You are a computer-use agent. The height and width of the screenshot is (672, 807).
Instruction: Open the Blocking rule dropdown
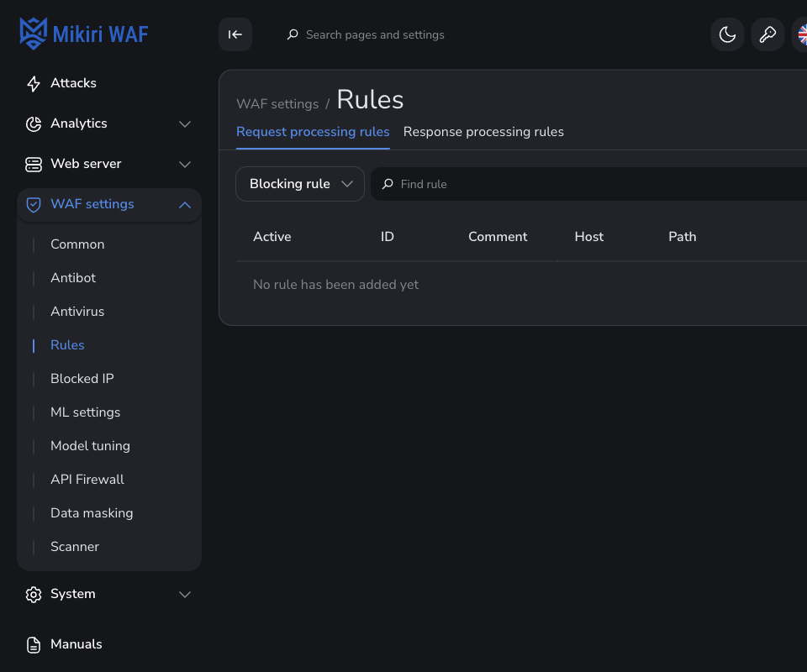point(300,184)
